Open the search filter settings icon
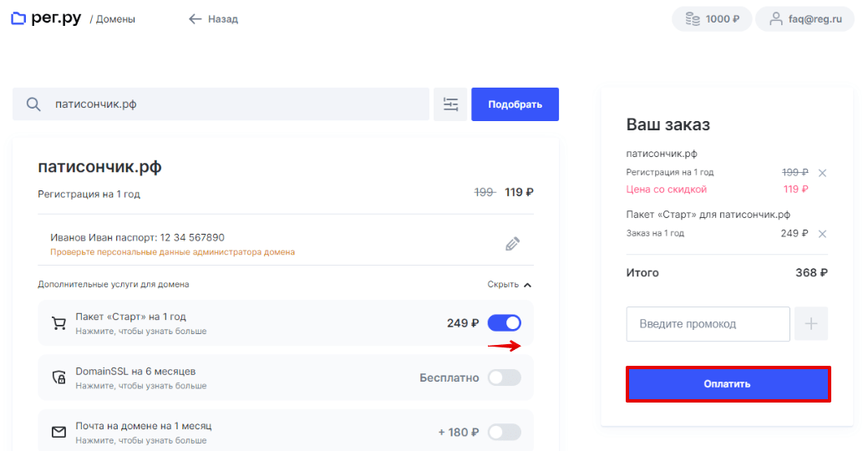 pos(450,104)
